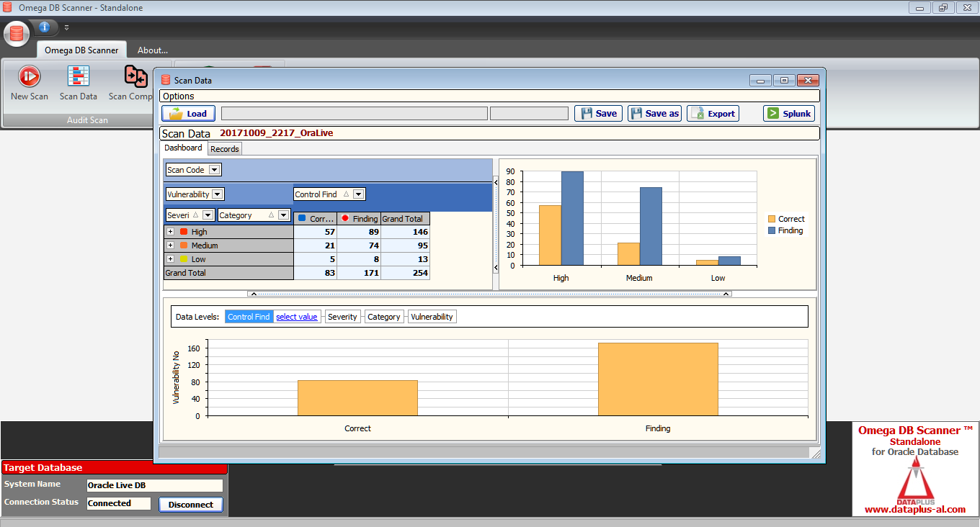Image resolution: width=980 pixels, height=527 pixels.
Task: Click the DATAPLUS logo image
Action: (x=915, y=480)
